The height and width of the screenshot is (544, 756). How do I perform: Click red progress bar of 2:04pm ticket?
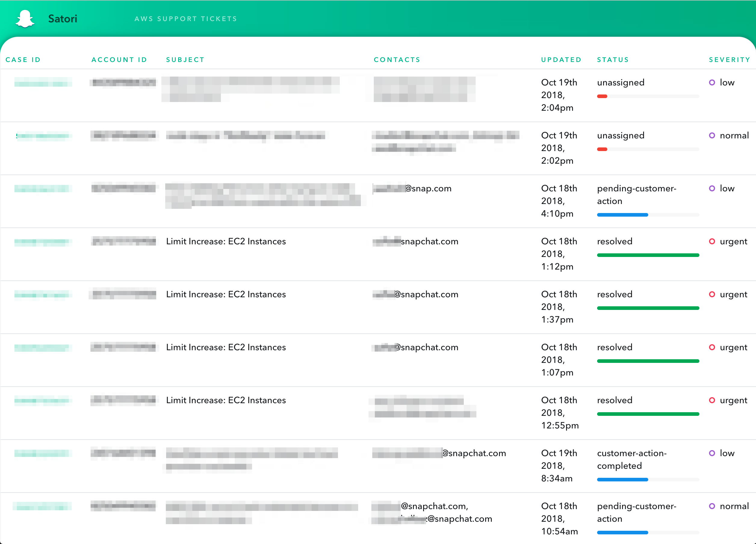click(602, 96)
